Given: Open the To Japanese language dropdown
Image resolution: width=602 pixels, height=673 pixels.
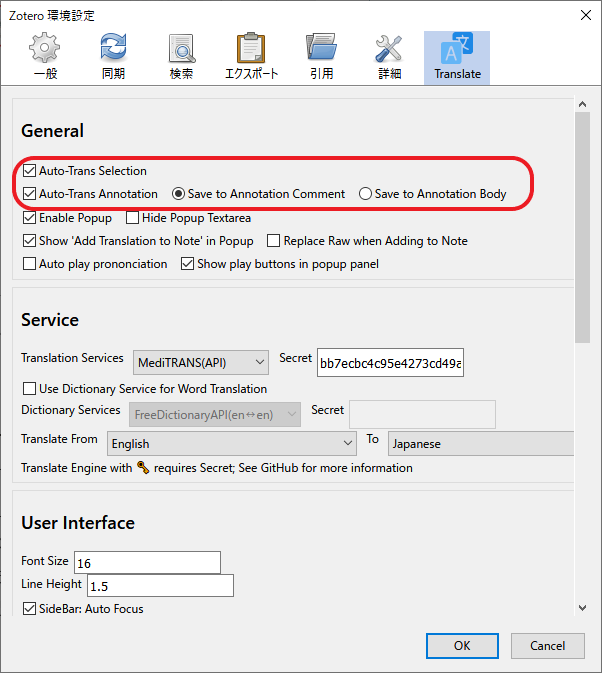Looking at the screenshot, I should [x=481, y=443].
